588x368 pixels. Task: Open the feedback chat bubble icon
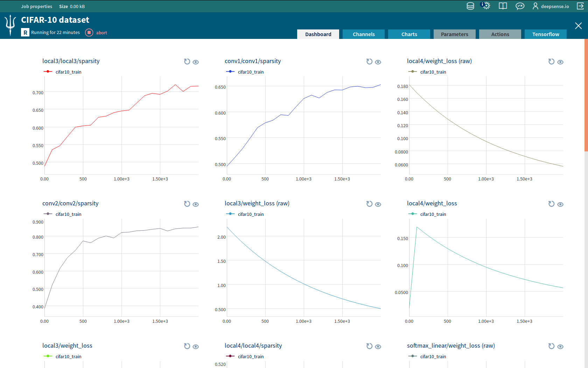[520, 6]
